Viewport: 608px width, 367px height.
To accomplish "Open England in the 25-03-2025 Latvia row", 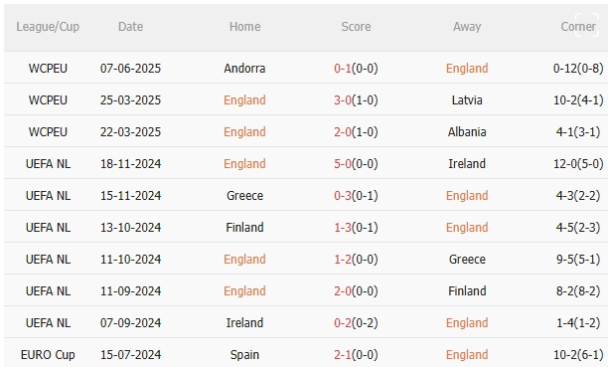I will tap(245, 100).
